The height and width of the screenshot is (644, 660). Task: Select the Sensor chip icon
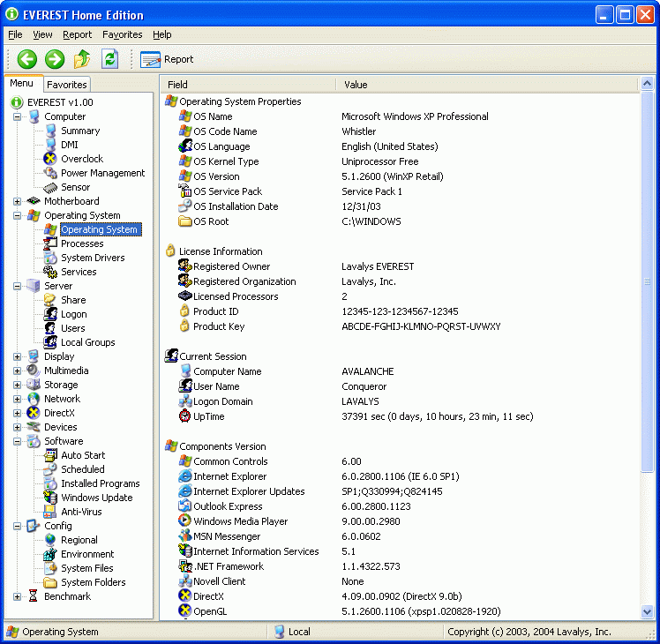pos(50,187)
